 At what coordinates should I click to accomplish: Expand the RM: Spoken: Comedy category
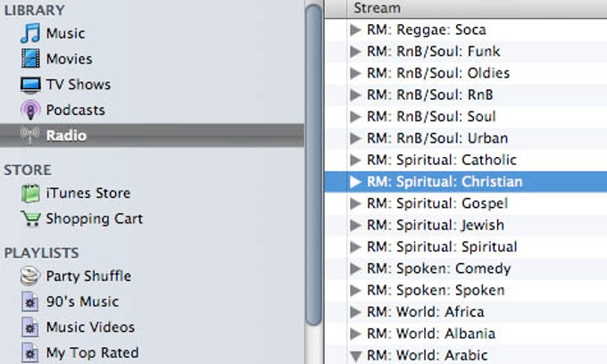click(355, 269)
